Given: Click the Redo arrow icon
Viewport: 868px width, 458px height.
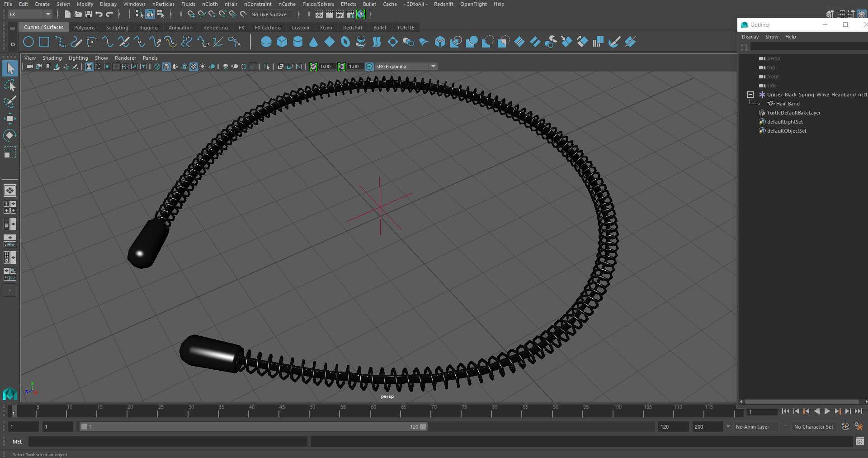Looking at the screenshot, I should (x=109, y=14).
